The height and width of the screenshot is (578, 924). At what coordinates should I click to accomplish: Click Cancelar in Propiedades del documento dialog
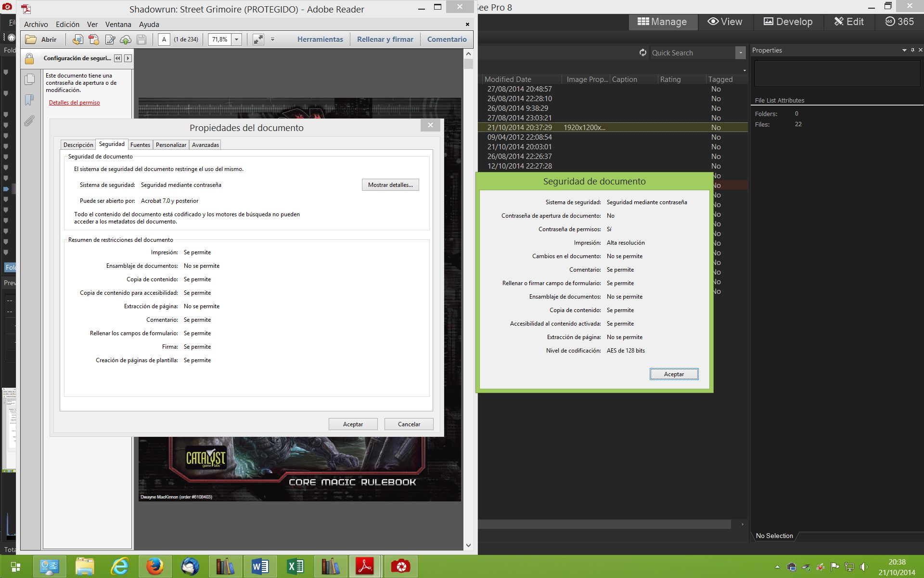click(409, 424)
